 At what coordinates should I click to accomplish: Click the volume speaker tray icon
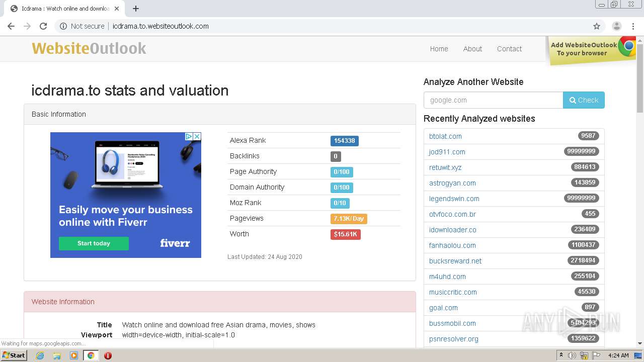[x=572, y=355]
